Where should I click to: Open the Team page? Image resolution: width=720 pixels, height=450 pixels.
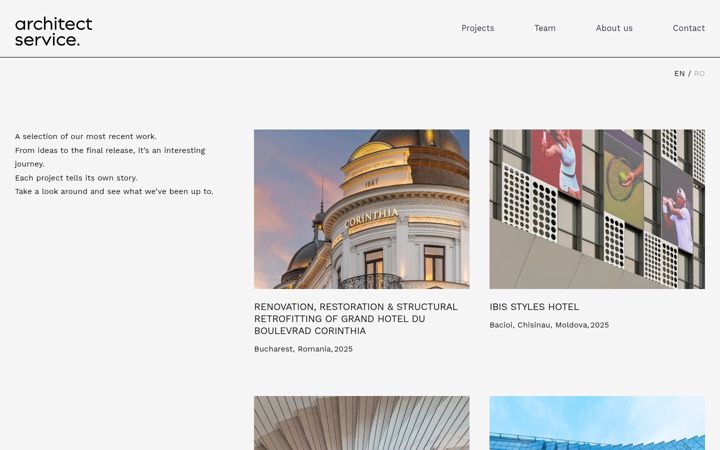pos(545,28)
